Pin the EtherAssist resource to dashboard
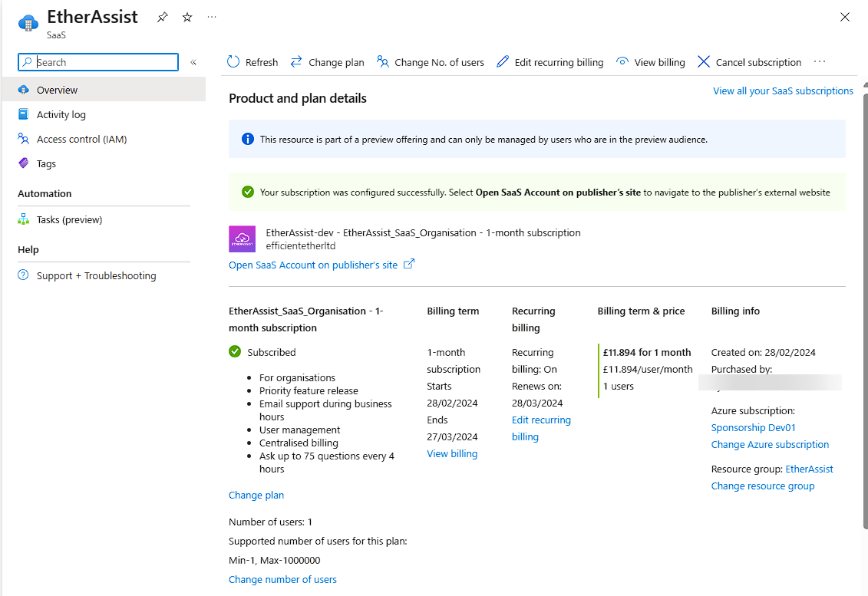Screen dimensions: 868x596 click(x=162, y=17)
